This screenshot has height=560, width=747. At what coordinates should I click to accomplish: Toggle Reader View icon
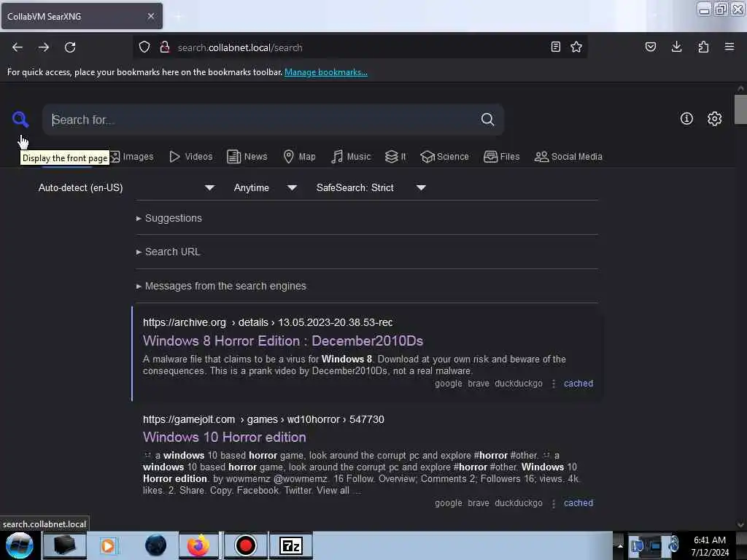click(x=555, y=47)
